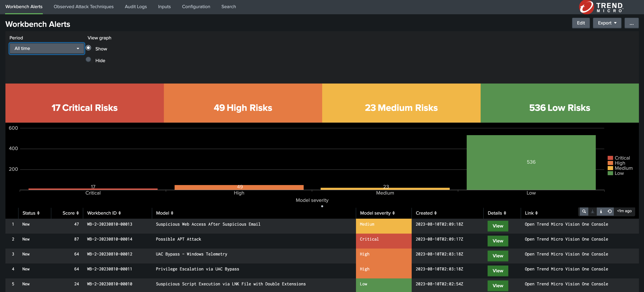
Task: Switch to Workbench Alerts tab
Action: (x=24, y=7)
